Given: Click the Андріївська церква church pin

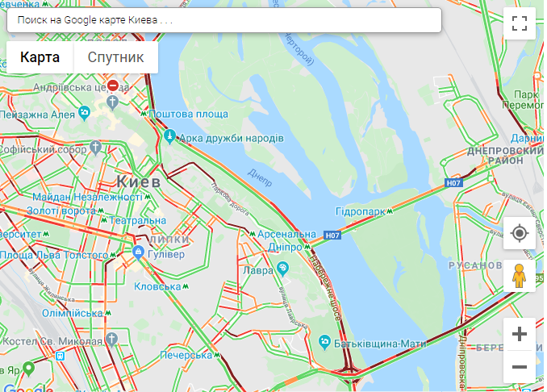Looking at the screenshot, I should pyautogui.click(x=112, y=102).
